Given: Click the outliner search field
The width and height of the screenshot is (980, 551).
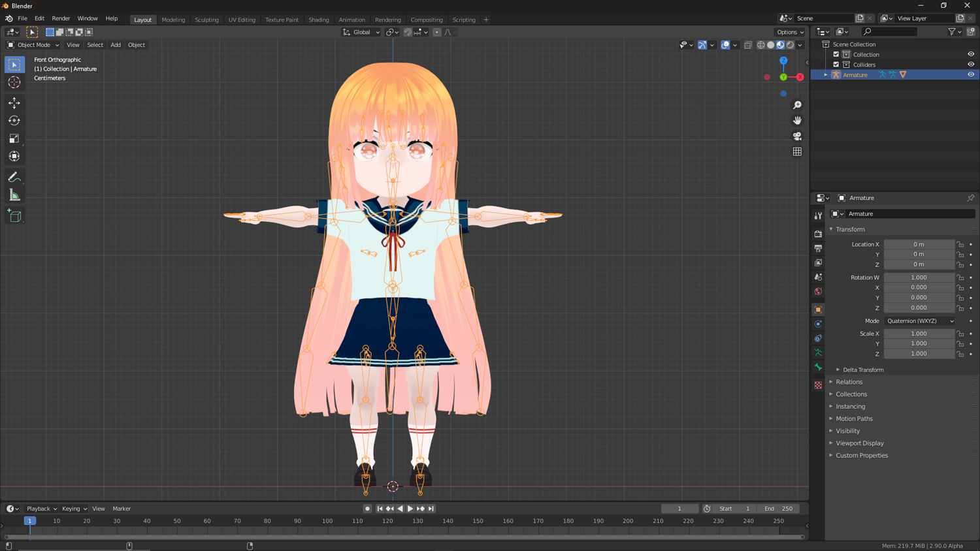Looking at the screenshot, I should click(x=889, y=32).
